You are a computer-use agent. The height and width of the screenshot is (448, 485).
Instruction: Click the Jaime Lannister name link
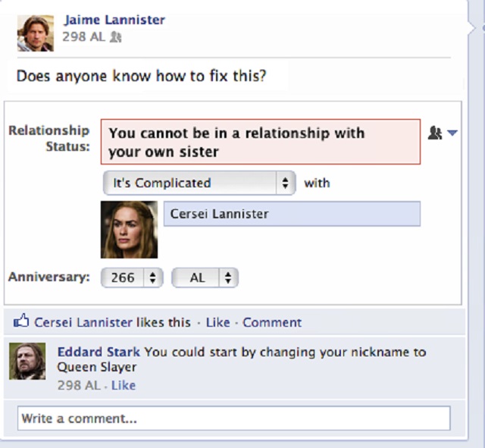(114, 20)
